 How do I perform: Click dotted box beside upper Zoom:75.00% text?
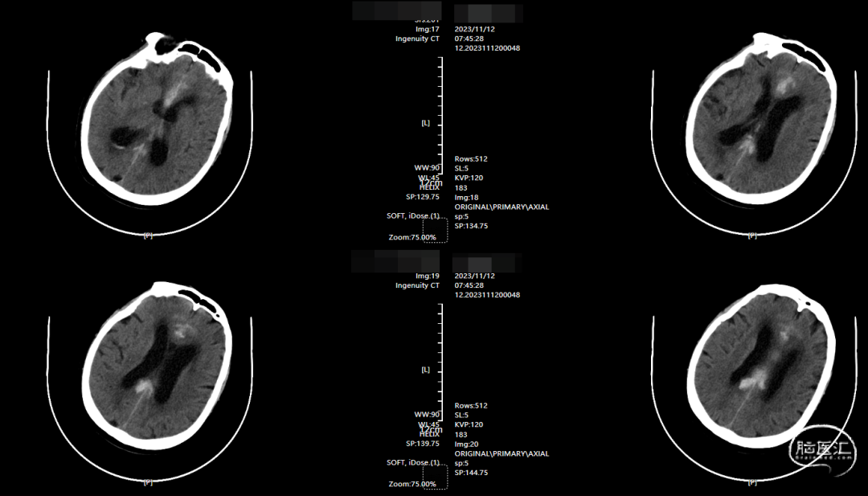point(435,229)
